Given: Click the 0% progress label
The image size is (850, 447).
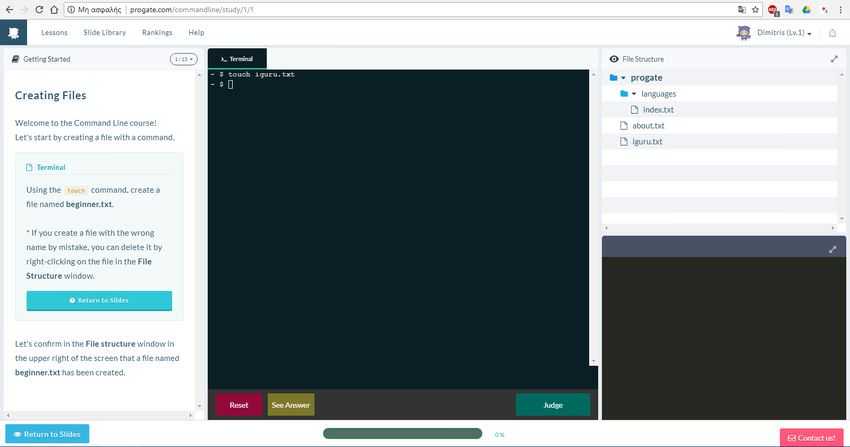Looking at the screenshot, I should pyautogui.click(x=499, y=435).
